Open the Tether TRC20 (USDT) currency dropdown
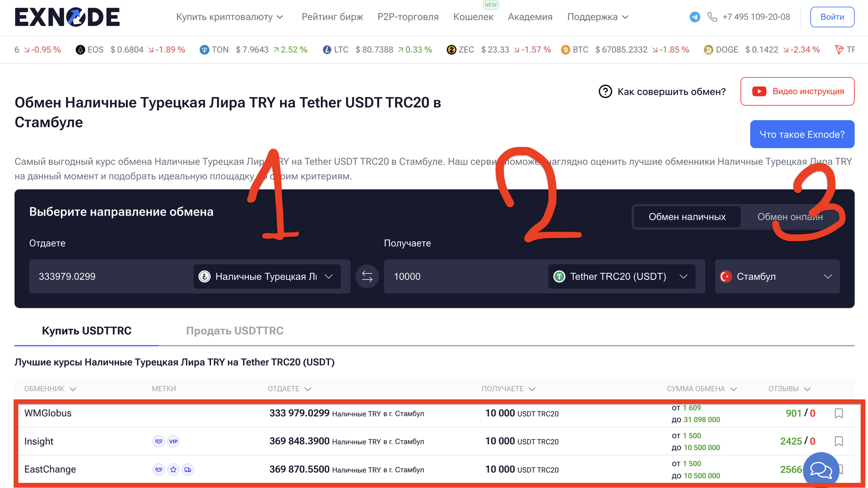 (x=621, y=276)
